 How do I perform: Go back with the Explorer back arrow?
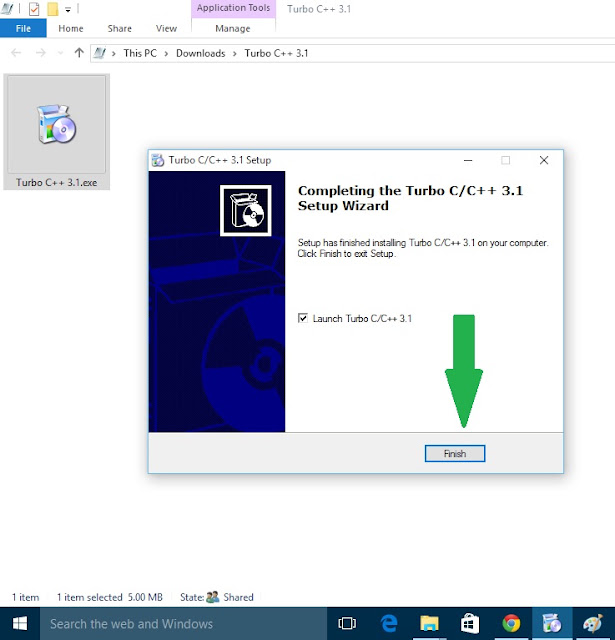16,53
